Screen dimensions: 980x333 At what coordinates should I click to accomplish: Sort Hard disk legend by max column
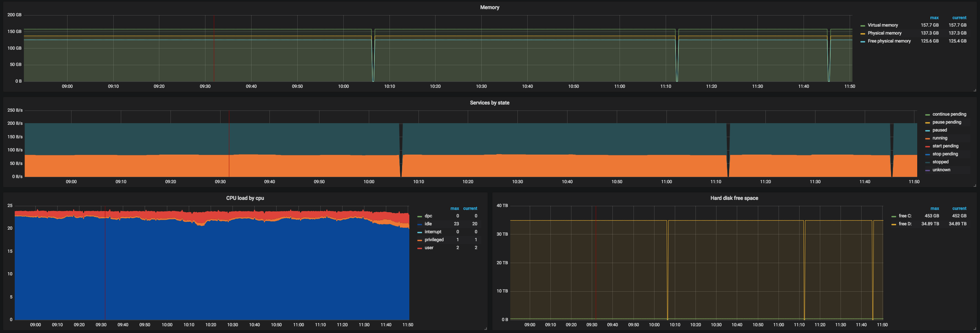click(x=935, y=208)
